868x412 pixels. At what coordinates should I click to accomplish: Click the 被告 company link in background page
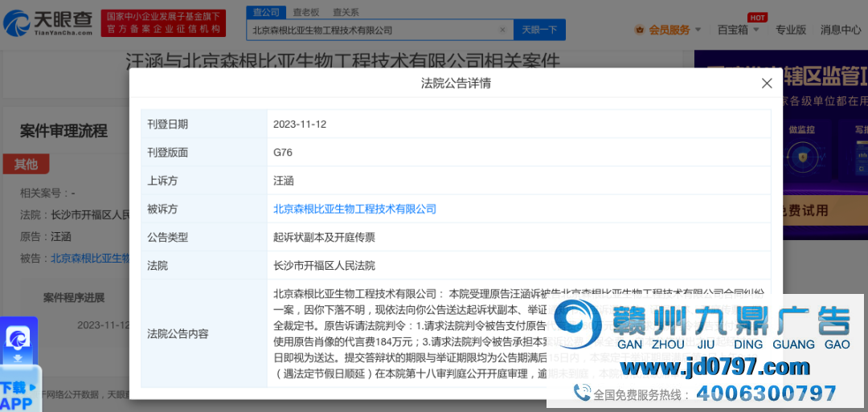90,259
